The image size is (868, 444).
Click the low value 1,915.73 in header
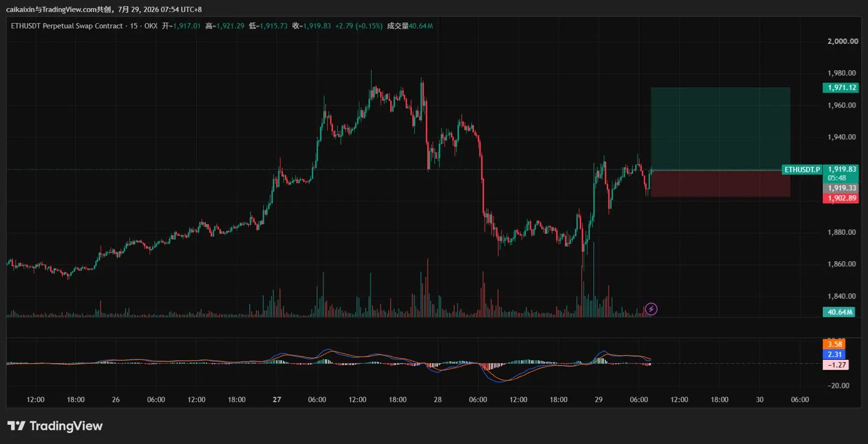[x=273, y=26]
